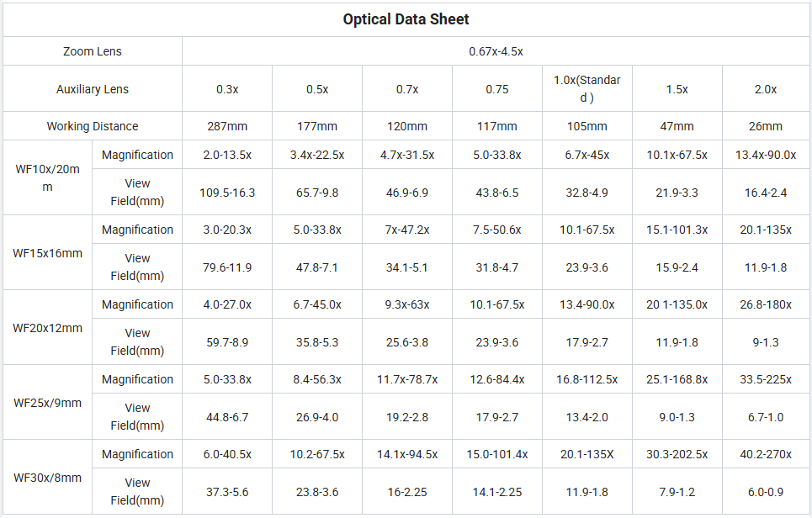
Task: Select the Zoom Lens header cell
Action: click(x=93, y=51)
